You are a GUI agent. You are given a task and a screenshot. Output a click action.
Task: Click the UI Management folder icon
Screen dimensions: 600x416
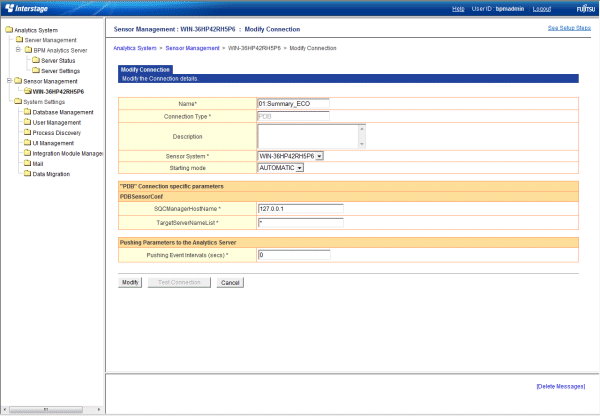point(27,143)
